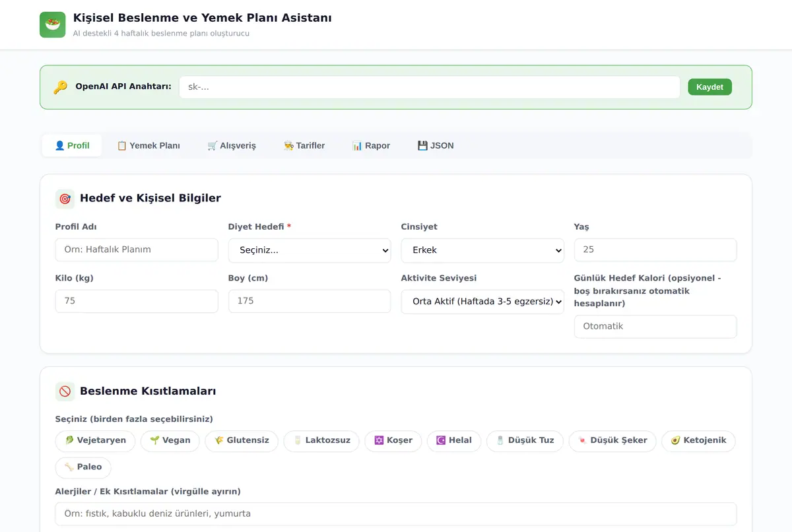Toggle the Paleo chip
This screenshot has height=532, width=792.
83,467
